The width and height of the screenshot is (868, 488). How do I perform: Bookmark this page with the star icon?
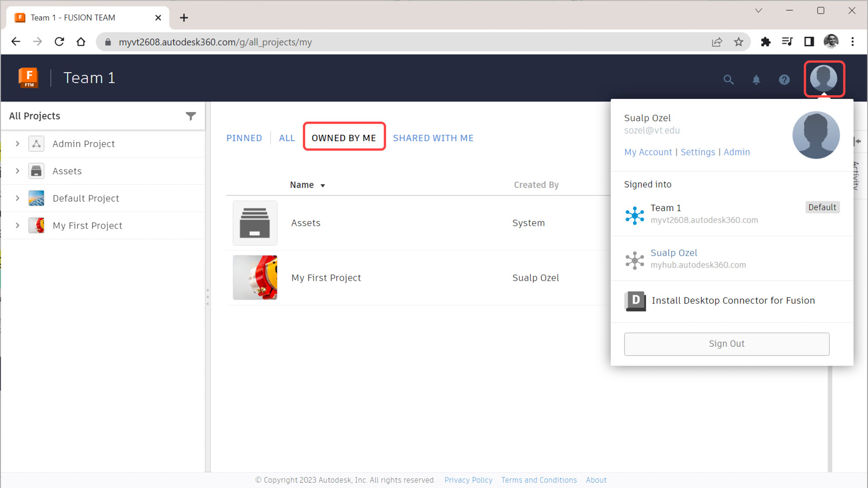739,42
